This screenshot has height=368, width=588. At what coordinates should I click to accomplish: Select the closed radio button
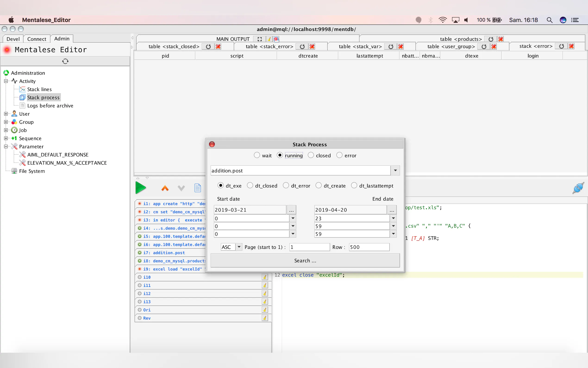(x=311, y=155)
